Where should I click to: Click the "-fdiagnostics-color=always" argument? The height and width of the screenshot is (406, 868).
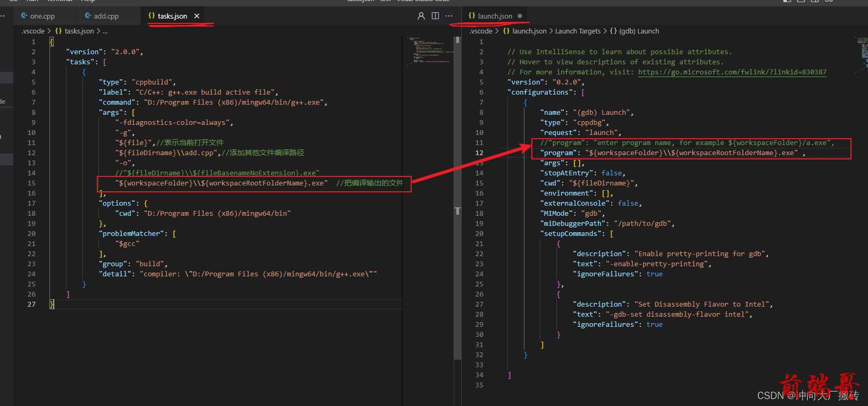[174, 123]
